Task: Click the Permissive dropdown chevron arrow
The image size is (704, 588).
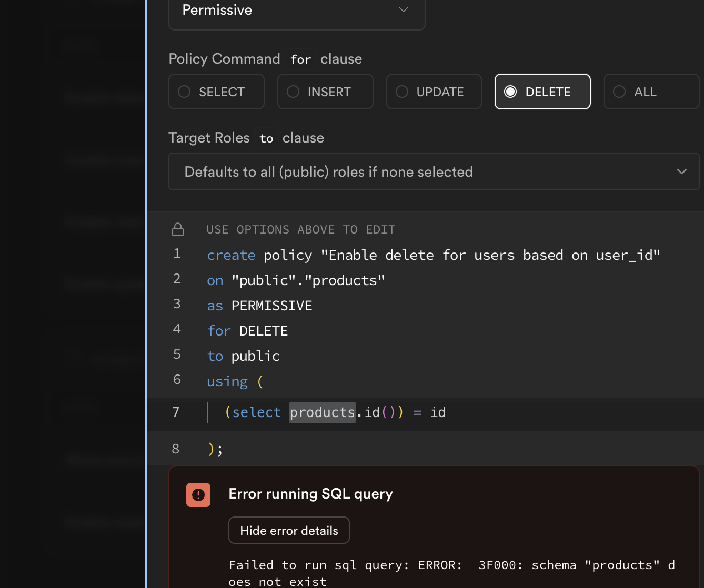Action: (403, 10)
